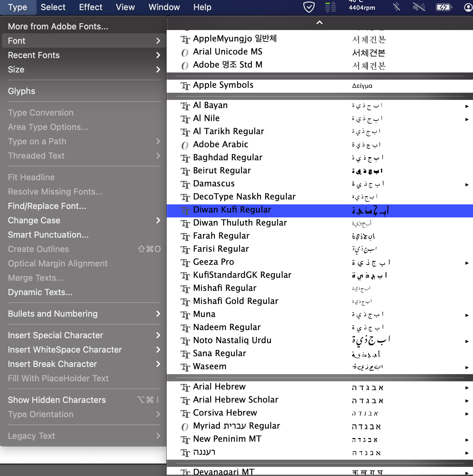Click the OpenType icon beside Myriad Hebrew Regular
This screenshot has height=476, width=473.
[185, 427]
